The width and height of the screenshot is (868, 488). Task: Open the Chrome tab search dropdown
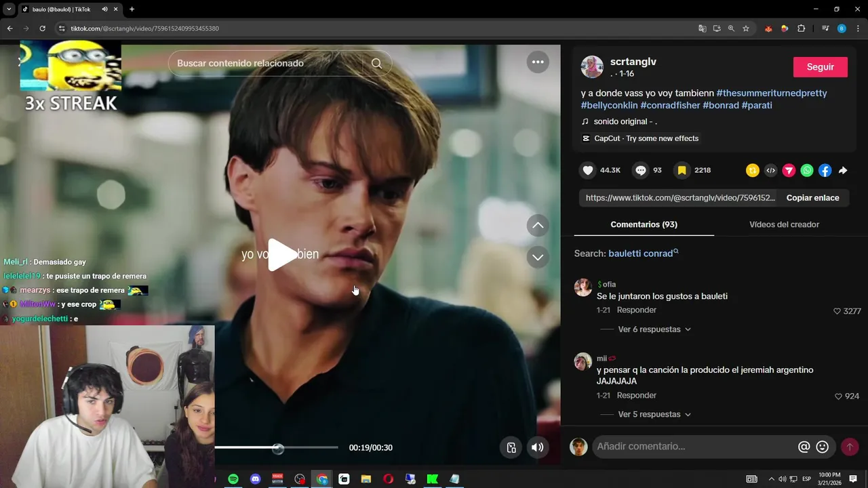pos(9,9)
